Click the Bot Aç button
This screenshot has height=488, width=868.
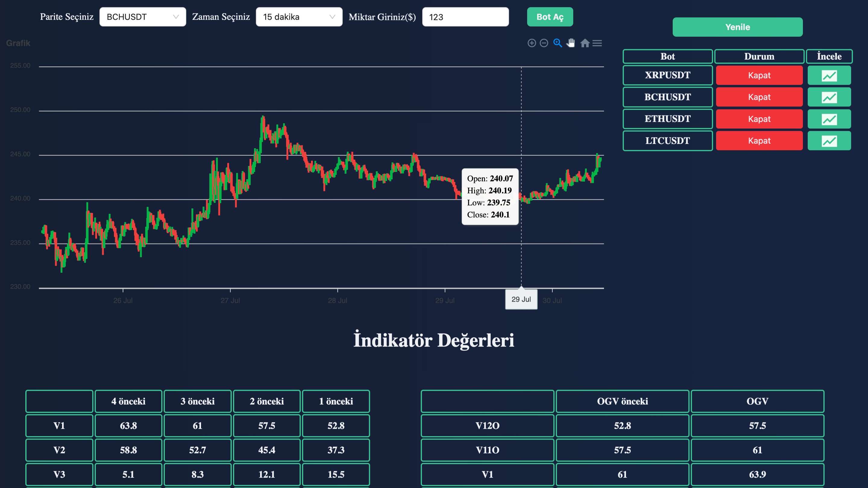click(550, 17)
